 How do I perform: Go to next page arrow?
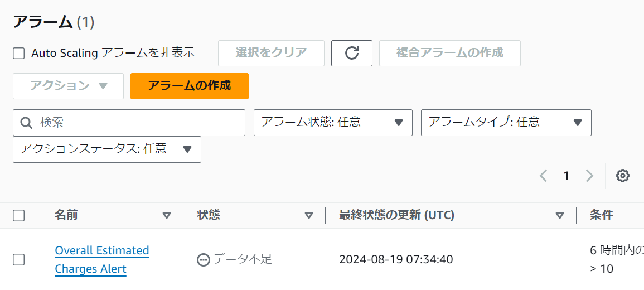589,176
